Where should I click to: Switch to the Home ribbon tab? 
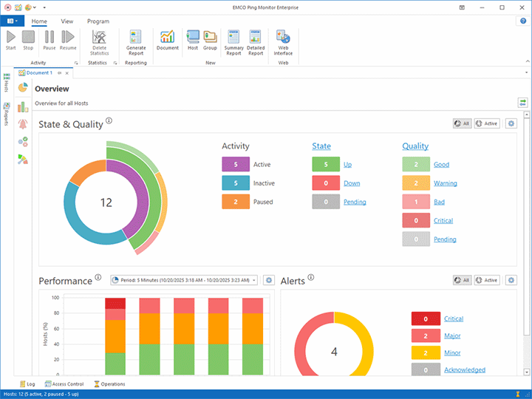pos(39,21)
